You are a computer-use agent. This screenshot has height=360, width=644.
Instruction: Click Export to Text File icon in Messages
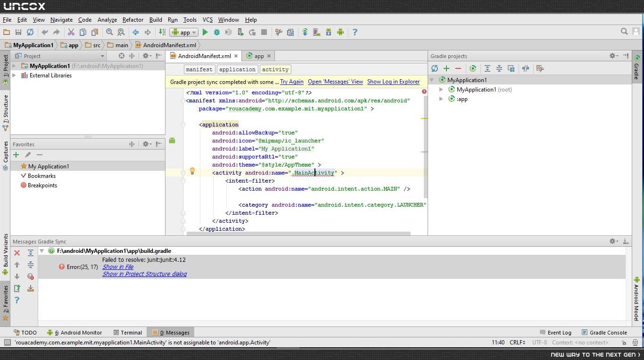(x=17, y=288)
